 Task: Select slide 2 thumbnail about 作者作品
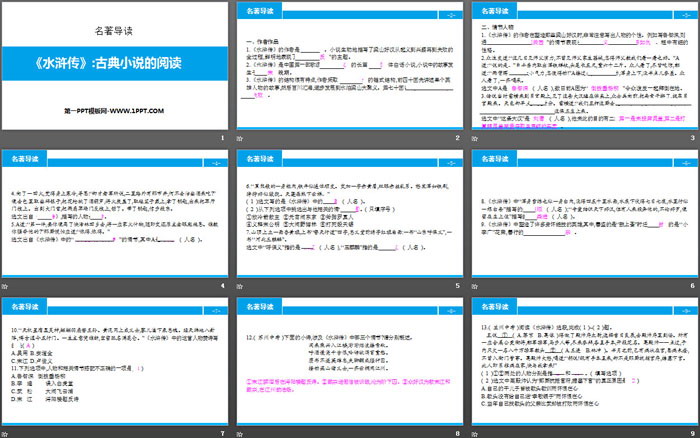pyautogui.click(x=350, y=66)
